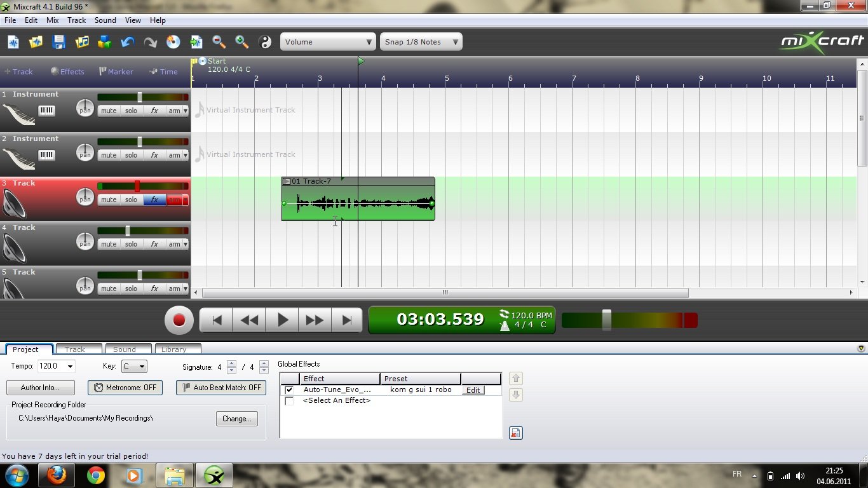Screen dimensions: 868x488
Task: Click the Zoom In magnifier icon
Action: coord(242,42)
